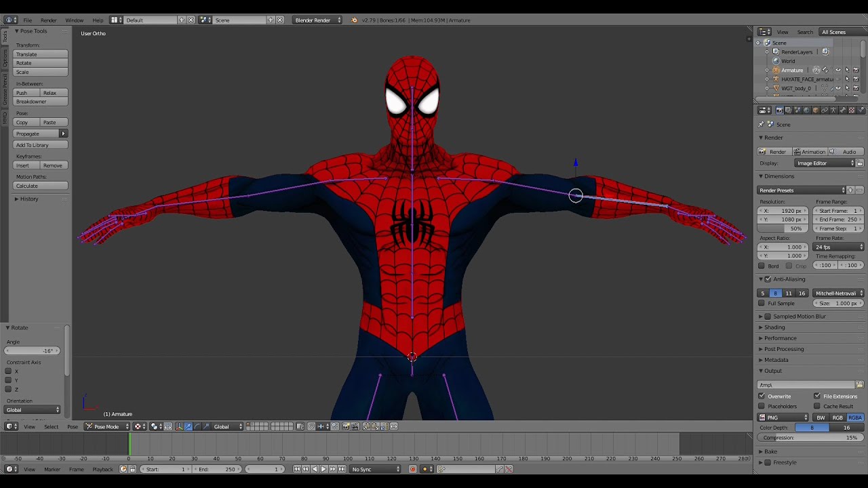868x488 pixels.
Task: Open the Bone properties tab icon
Action: [x=843, y=110]
